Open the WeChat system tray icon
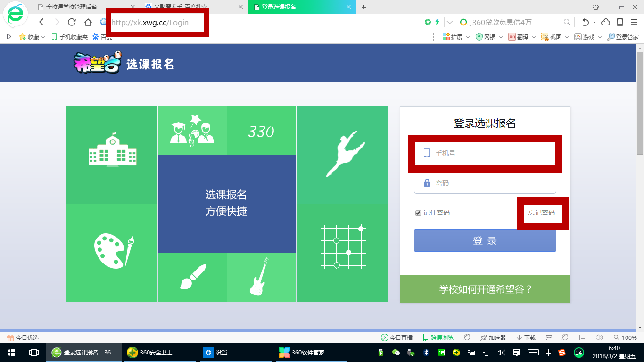The height and width of the screenshot is (362, 644). click(396, 353)
